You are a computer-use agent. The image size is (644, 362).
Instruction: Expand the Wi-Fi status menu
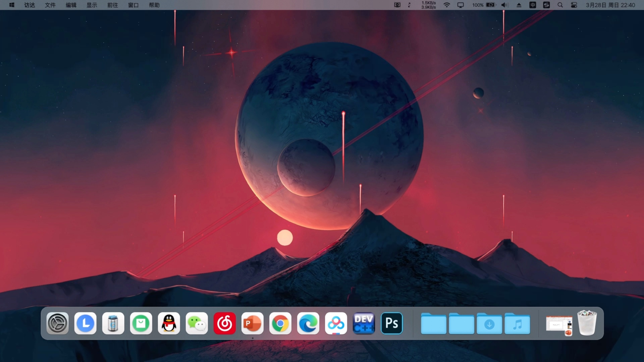446,5
